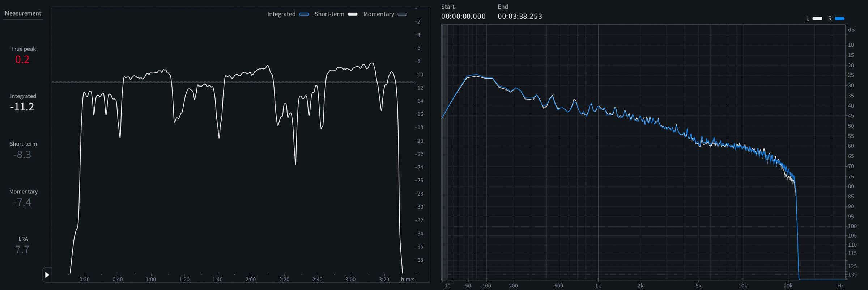
Task: Click the 1:00 timeline tick label
Action: (x=151, y=280)
